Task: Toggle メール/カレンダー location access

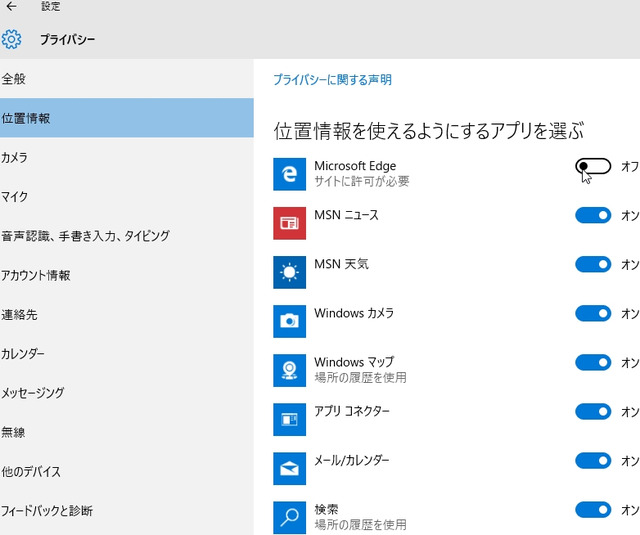Action: [593, 460]
